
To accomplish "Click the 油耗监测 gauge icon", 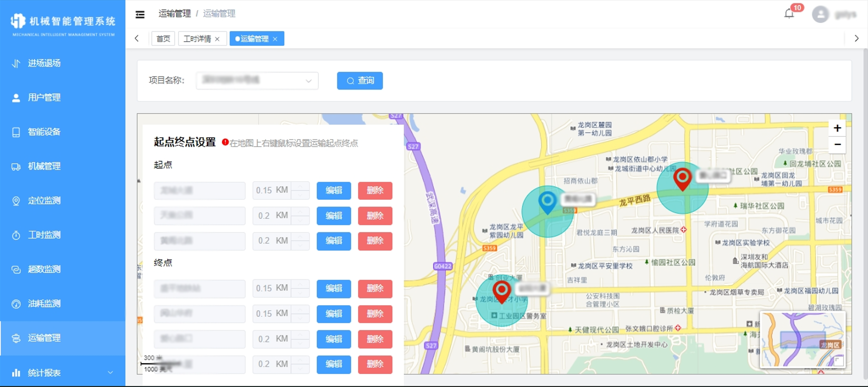I will coord(16,304).
